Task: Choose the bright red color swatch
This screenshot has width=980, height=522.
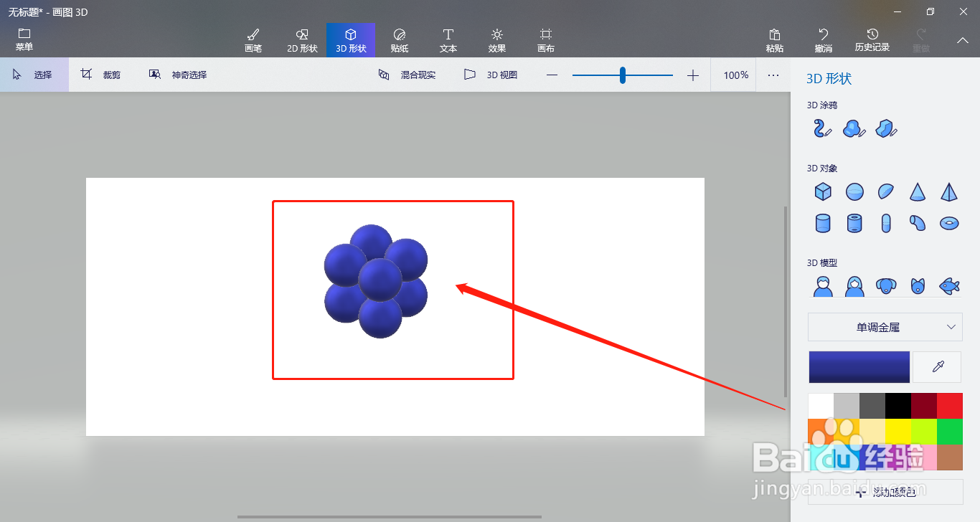Action: 950,406
